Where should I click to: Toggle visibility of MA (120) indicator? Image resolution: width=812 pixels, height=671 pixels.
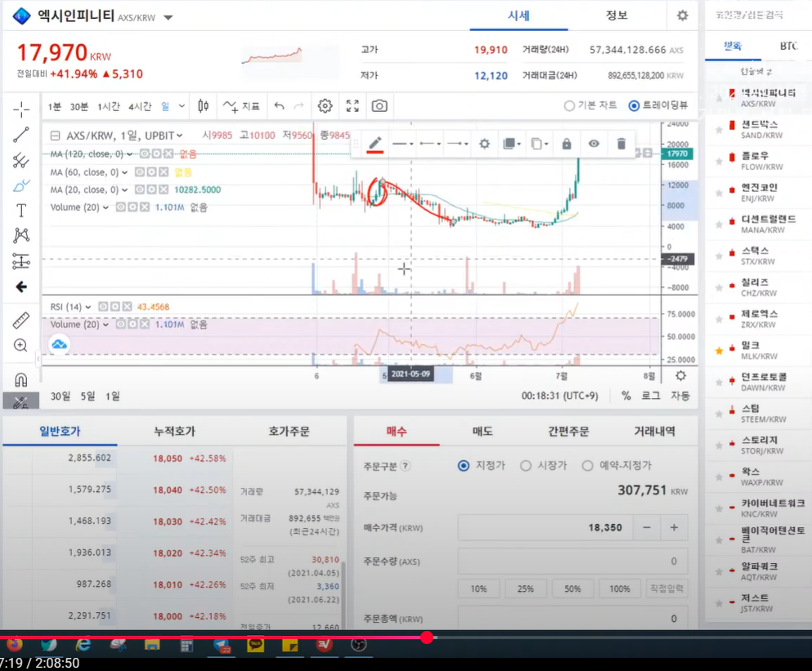(145, 154)
